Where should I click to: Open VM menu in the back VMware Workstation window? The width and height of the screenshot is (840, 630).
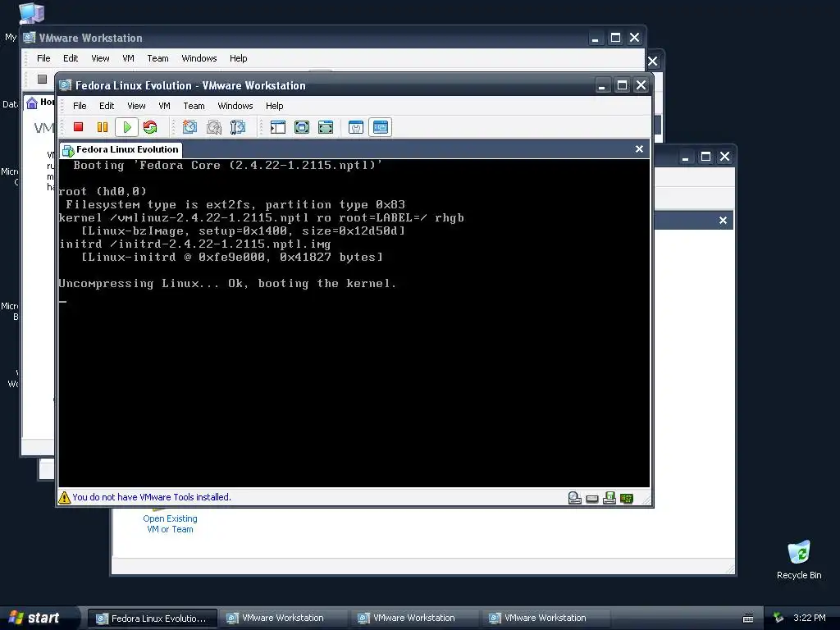128,58
